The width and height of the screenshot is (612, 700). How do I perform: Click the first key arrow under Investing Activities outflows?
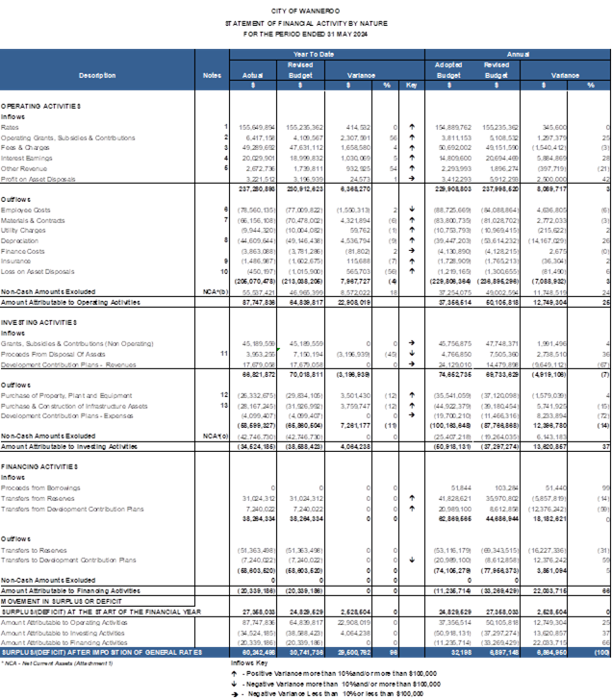coord(411,393)
